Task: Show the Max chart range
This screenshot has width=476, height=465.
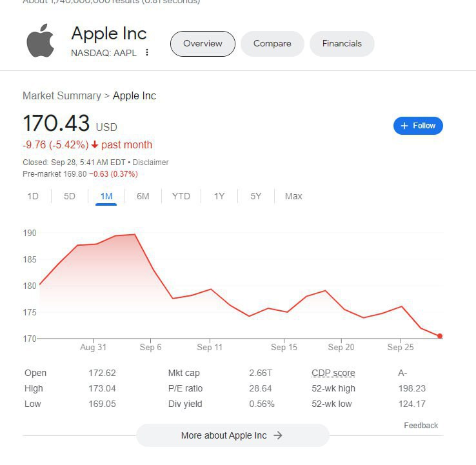Action: pyautogui.click(x=293, y=196)
